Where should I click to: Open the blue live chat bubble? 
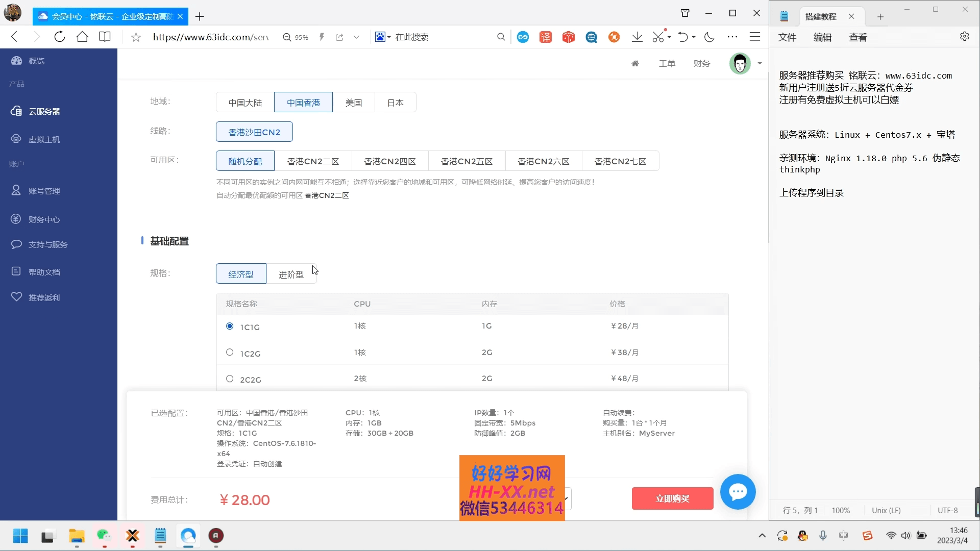[738, 492]
